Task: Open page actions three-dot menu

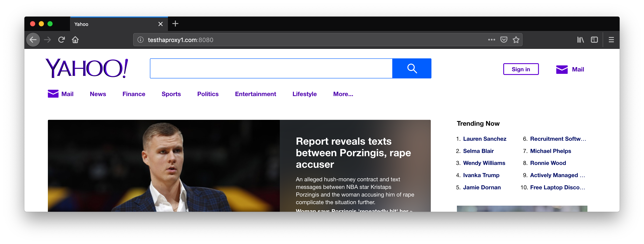Action: pyautogui.click(x=491, y=40)
